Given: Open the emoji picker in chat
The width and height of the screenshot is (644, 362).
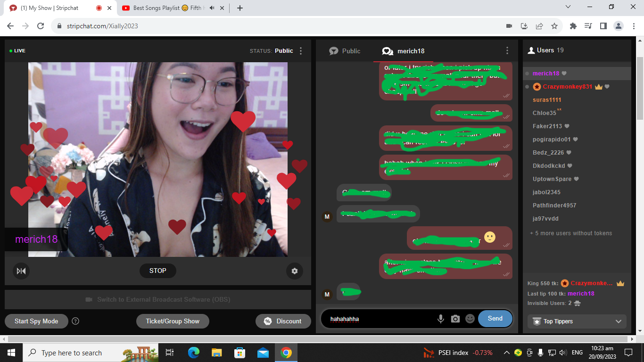Looking at the screenshot, I should pyautogui.click(x=470, y=319).
